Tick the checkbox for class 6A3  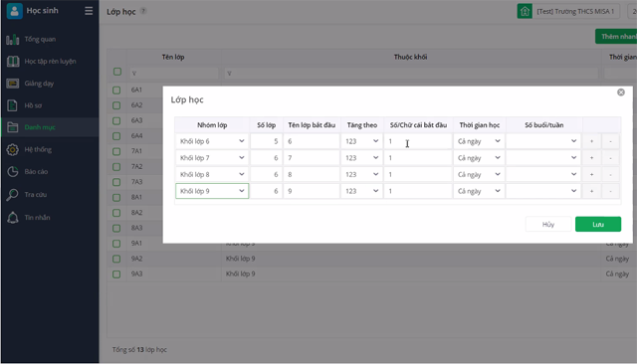(x=116, y=121)
